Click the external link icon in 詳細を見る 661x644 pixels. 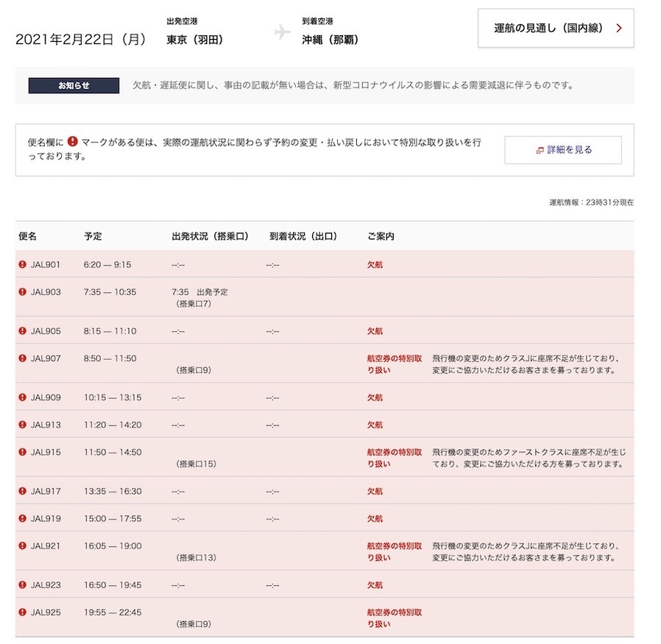point(540,150)
